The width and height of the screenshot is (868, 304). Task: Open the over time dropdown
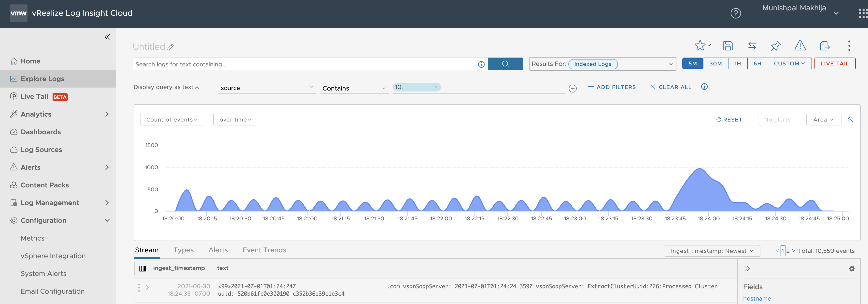coord(236,120)
